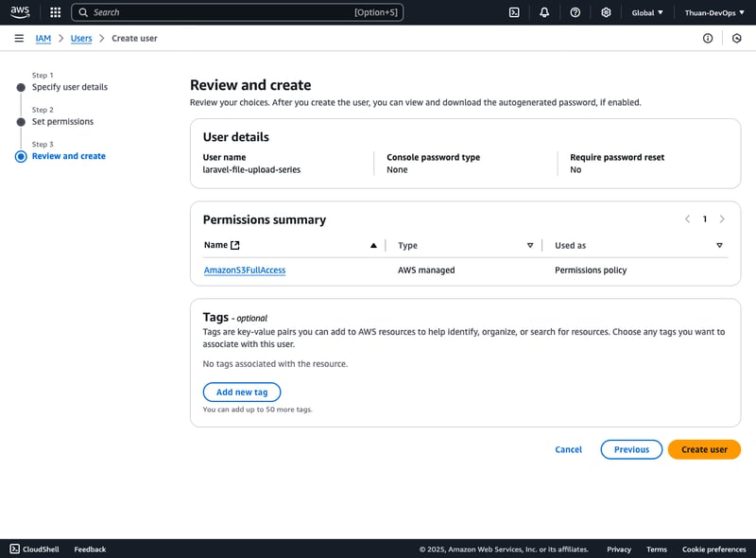Toggle the hamburger side navigation menu

click(19, 38)
